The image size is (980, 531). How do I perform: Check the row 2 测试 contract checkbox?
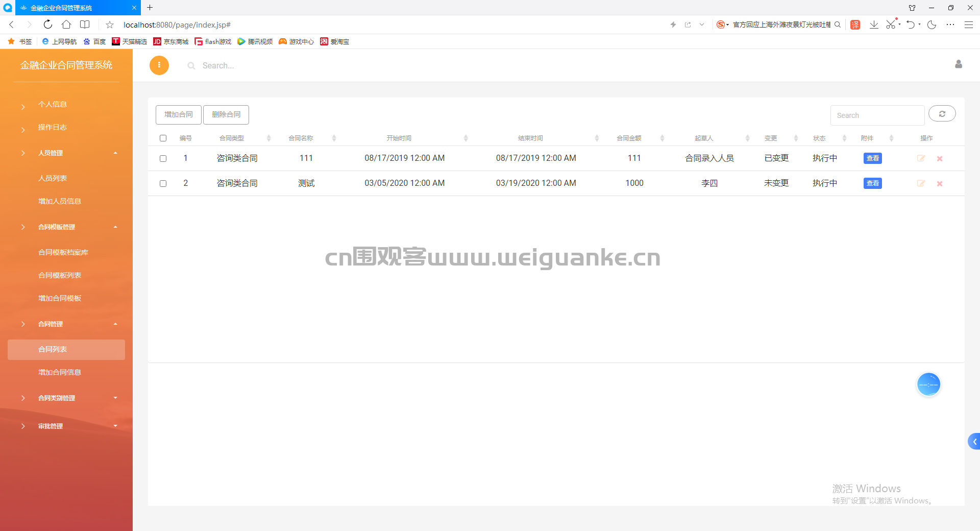(x=163, y=184)
